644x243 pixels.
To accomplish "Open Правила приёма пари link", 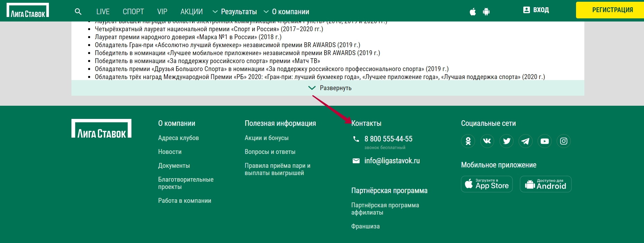I will pyautogui.click(x=277, y=169).
